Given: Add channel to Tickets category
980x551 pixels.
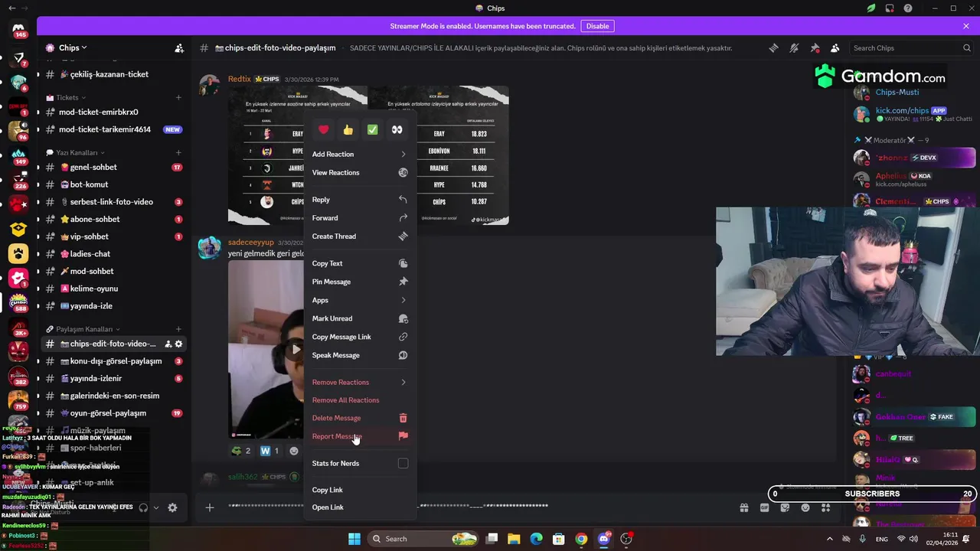Looking at the screenshot, I should [178, 97].
